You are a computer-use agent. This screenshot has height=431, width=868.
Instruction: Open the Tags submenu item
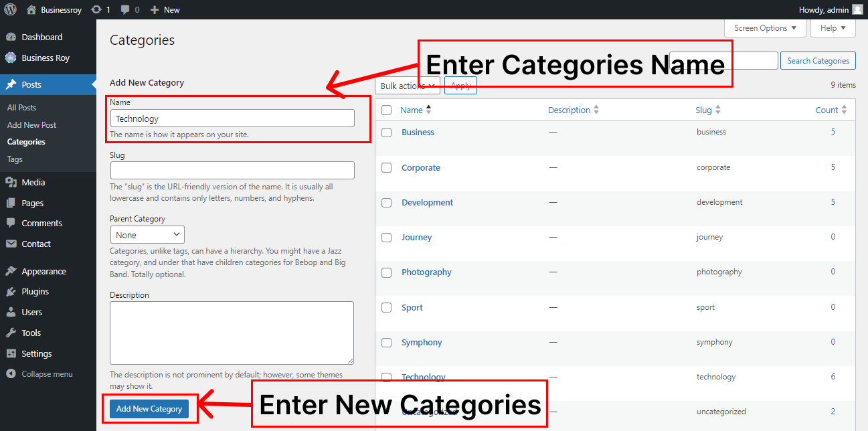point(15,159)
